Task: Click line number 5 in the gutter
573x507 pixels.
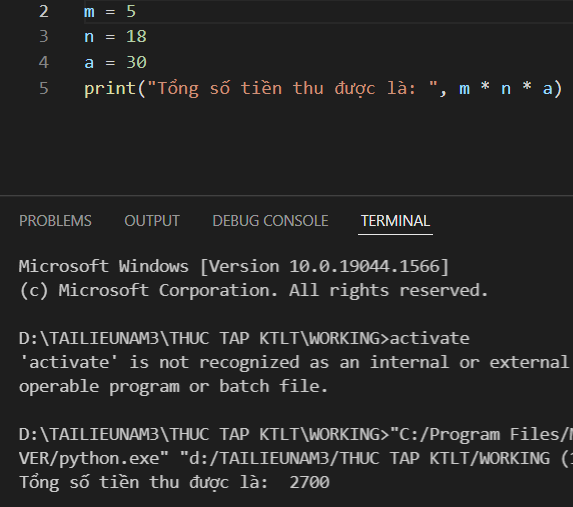Action: [x=44, y=88]
